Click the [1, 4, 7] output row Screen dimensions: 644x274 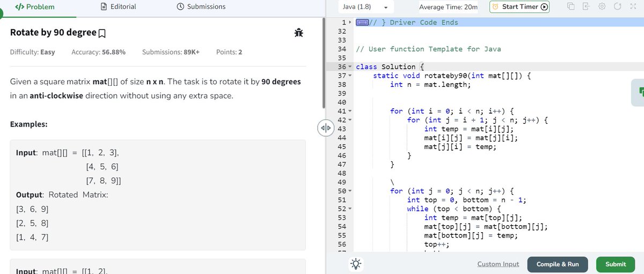tap(33, 236)
